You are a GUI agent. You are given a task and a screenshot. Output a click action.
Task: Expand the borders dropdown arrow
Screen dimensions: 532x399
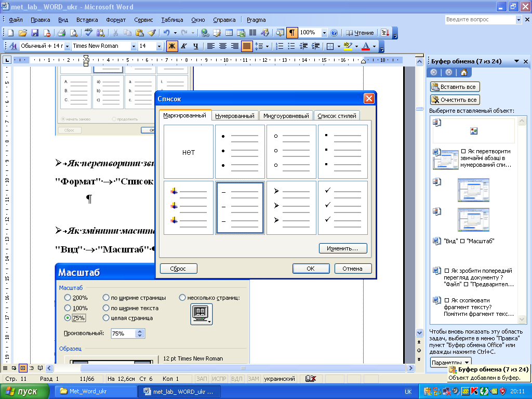(x=339, y=46)
